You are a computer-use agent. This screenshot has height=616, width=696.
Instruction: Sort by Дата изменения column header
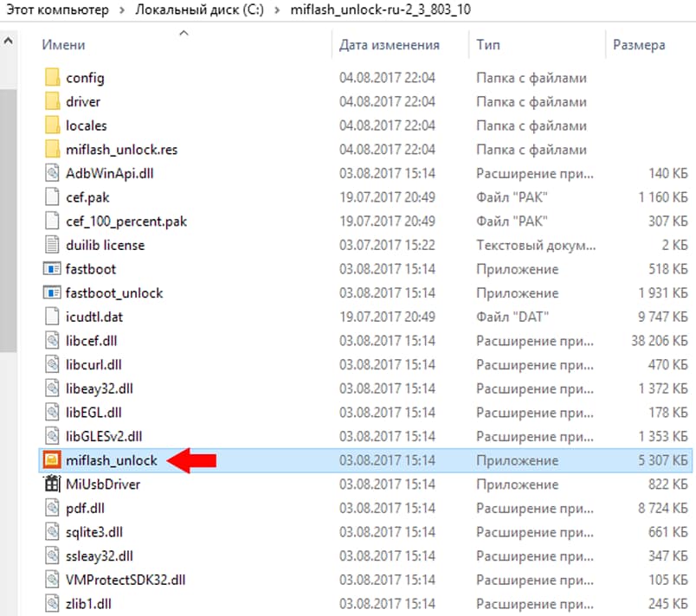[x=390, y=45]
